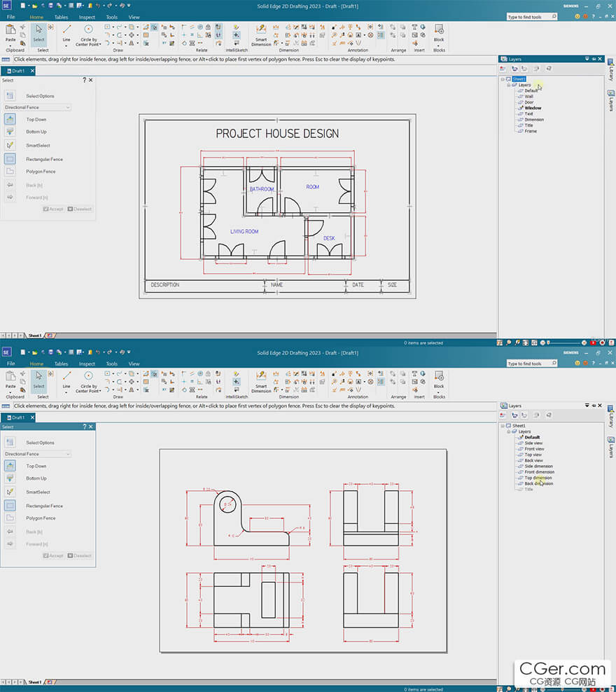Switch to the Inspect tab in the top window
The height and width of the screenshot is (692, 616).
[87, 18]
